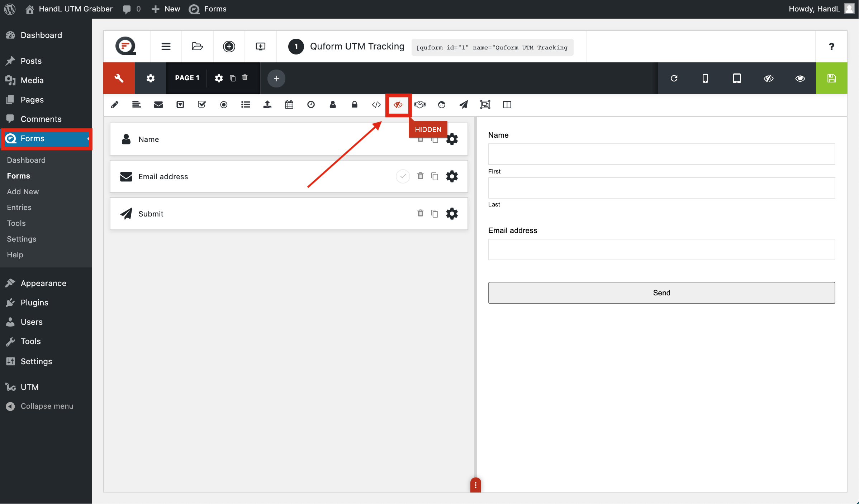Viewport: 859px width, 504px height.
Task: Show the preview with the eye icon
Action: click(x=800, y=78)
